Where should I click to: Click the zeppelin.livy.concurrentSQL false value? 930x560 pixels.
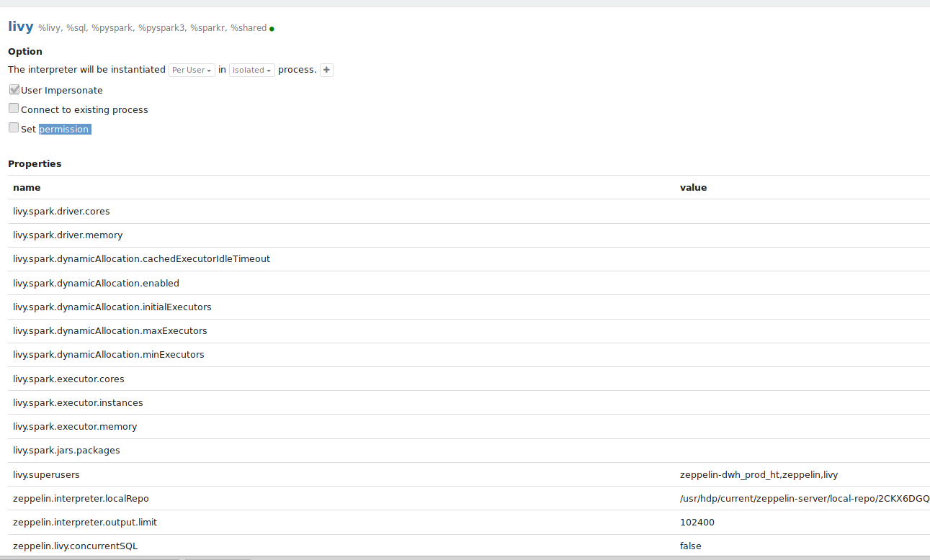(689, 546)
